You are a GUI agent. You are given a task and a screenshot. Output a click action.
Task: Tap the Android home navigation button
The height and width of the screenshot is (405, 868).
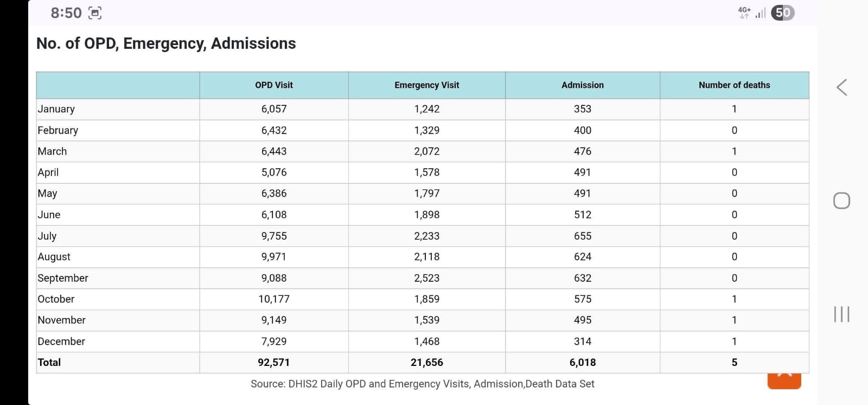pyautogui.click(x=841, y=201)
